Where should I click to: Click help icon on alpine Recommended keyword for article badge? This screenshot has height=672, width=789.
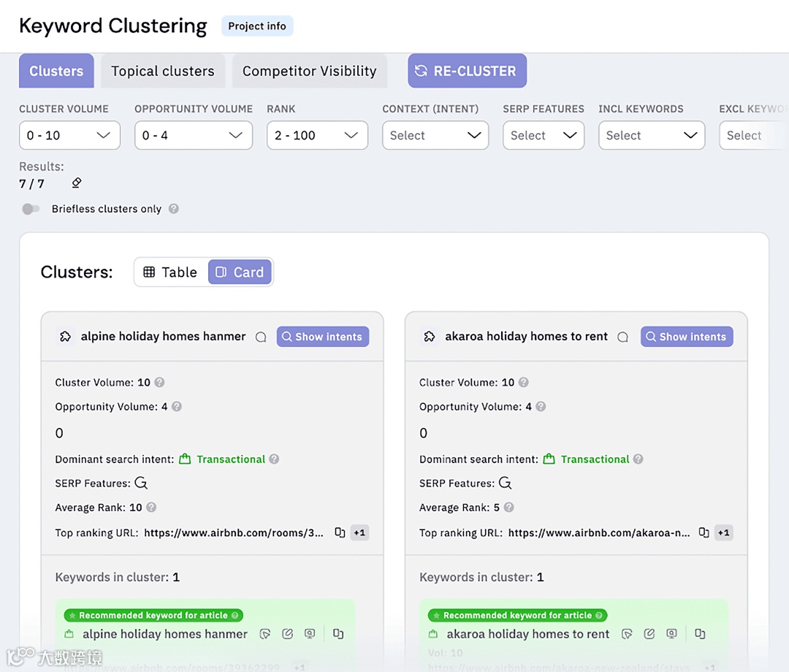click(235, 615)
